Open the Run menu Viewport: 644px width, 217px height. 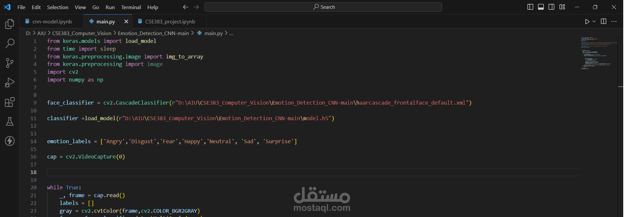tap(110, 7)
